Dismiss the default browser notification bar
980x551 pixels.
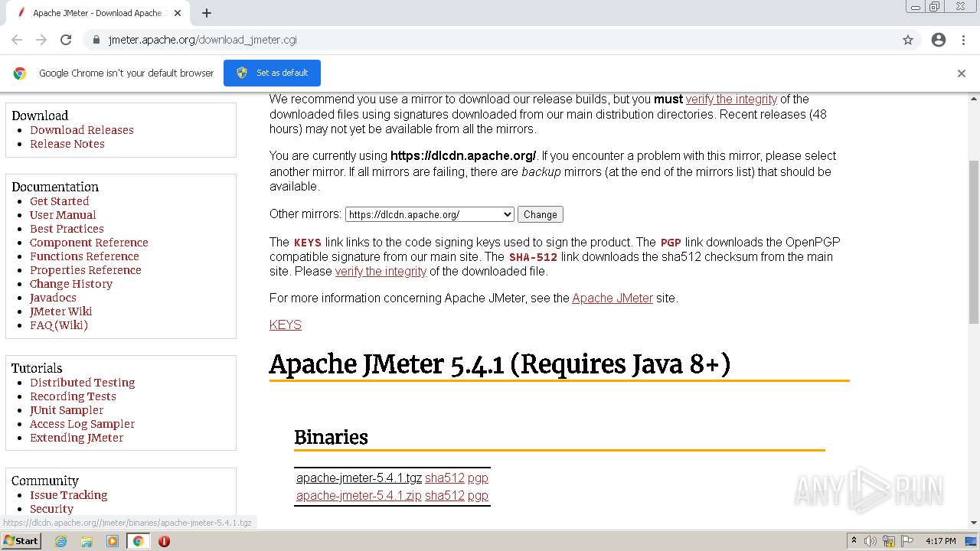962,73
